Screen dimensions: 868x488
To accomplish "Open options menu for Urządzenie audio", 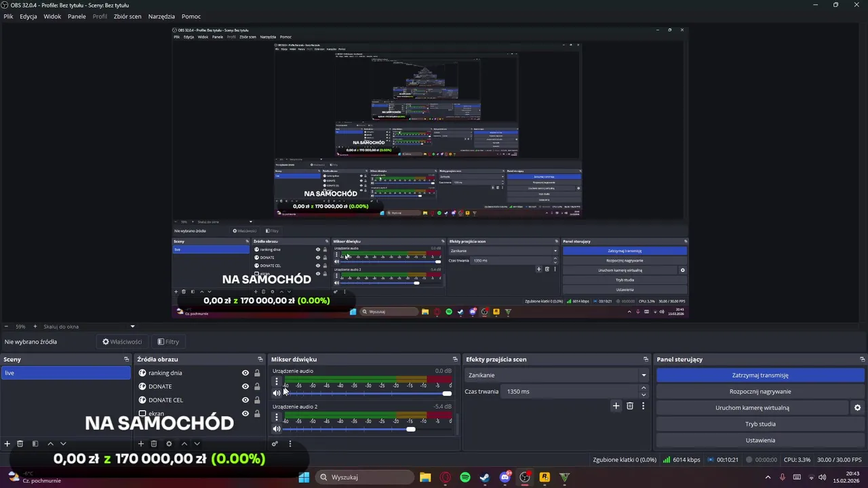I will [277, 382].
